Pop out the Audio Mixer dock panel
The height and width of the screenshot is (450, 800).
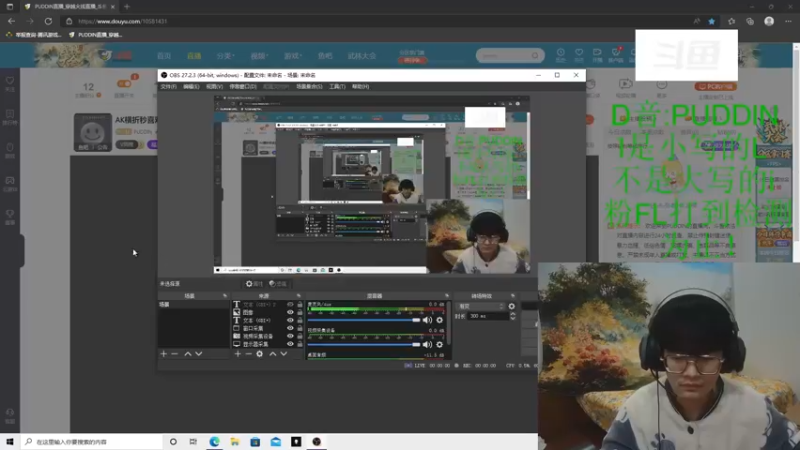click(446, 296)
